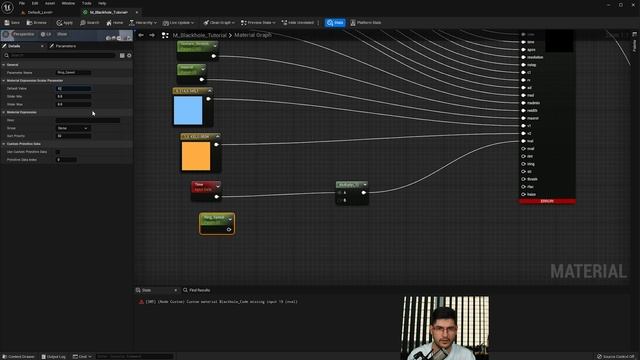Click the resolution input pin
This screenshot has width=640, height=360.
click(x=523, y=57)
